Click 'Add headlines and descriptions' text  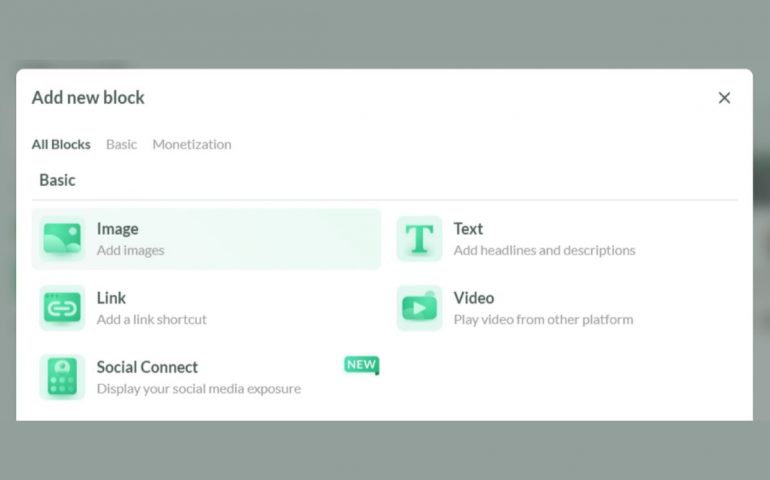pos(544,250)
